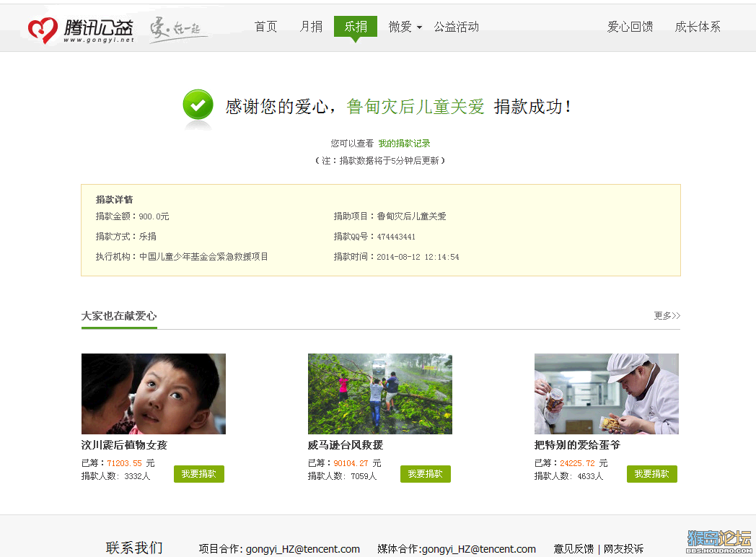This screenshot has height=557, width=756.
Task: Click the 威马逊台风救援 title
Action: pos(346,444)
